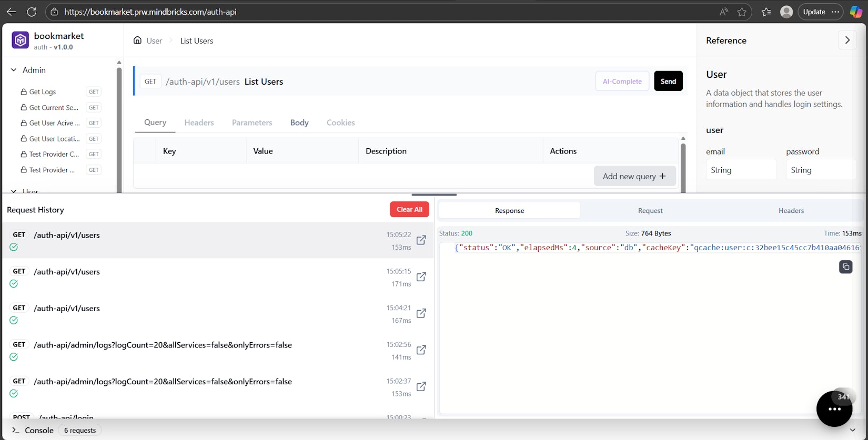868x440 pixels.
Task: Open the 15:04:21 users request externally
Action: [421, 313]
